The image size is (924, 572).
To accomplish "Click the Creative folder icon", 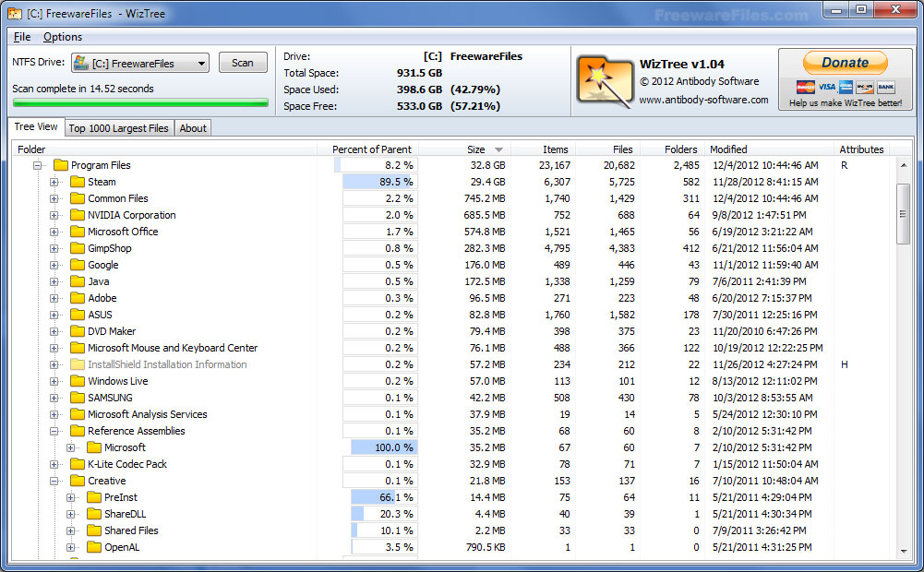I will pyautogui.click(x=78, y=481).
